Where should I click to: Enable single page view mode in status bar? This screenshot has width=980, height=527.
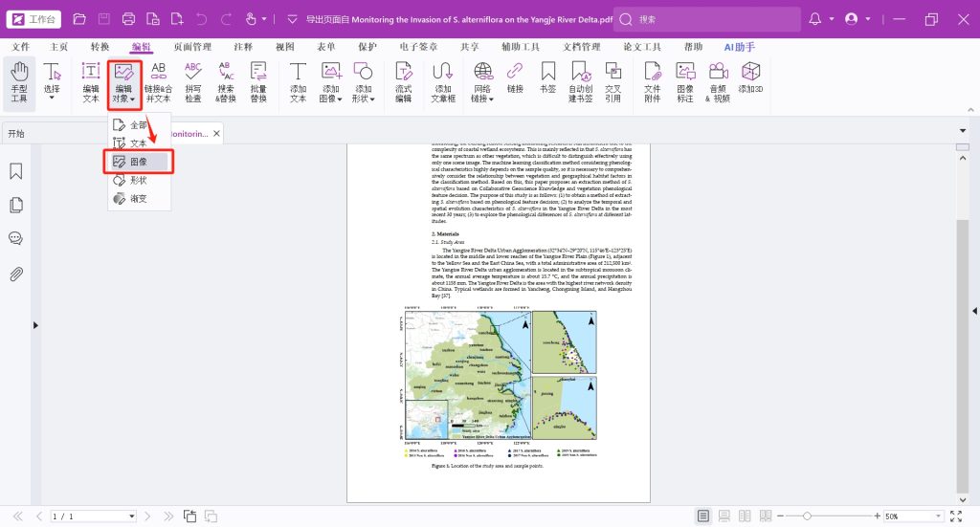tap(703, 516)
